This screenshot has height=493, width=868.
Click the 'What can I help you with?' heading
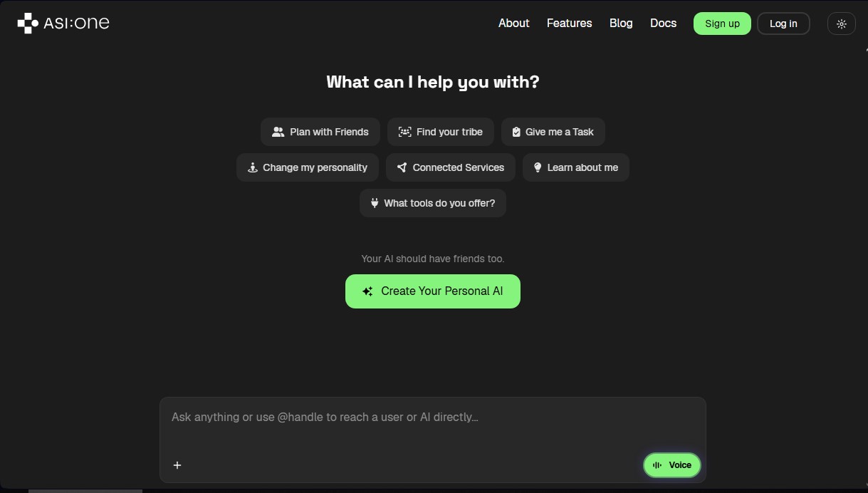coord(433,82)
